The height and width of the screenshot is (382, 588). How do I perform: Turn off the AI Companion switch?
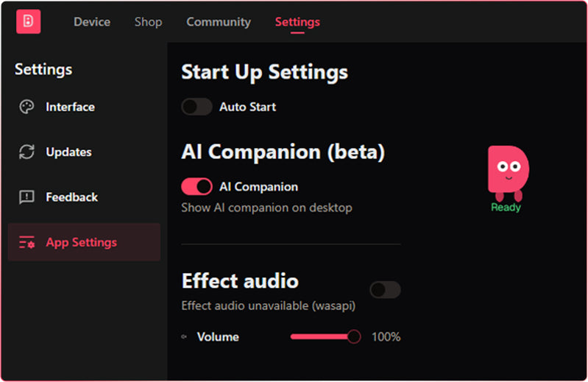(196, 186)
